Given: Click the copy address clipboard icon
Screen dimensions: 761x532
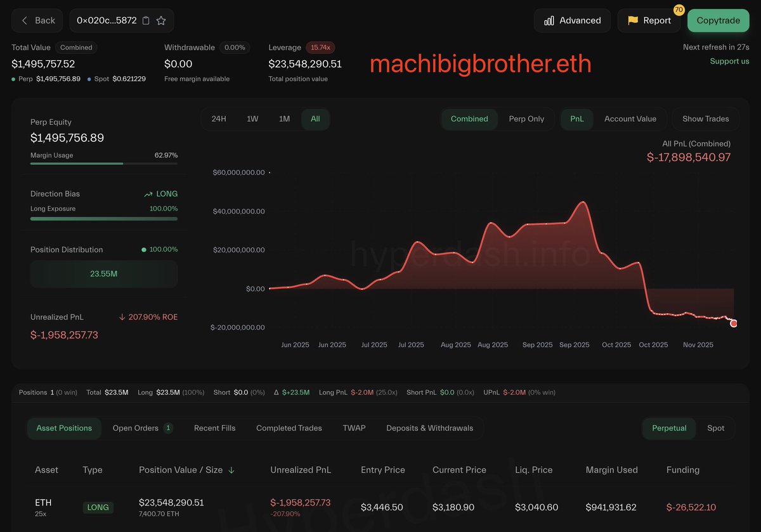Looking at the screenshot, I should [x=146, y=20].
